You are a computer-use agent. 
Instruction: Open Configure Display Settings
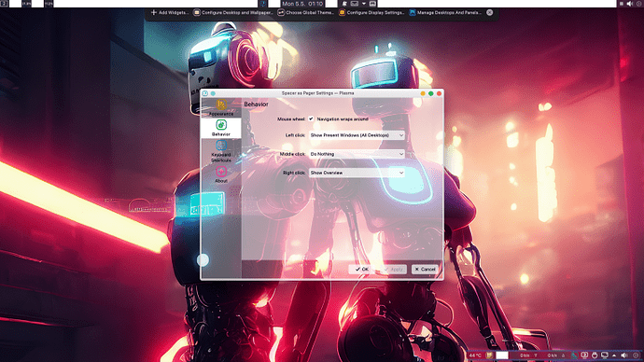[x=371, y=13]
